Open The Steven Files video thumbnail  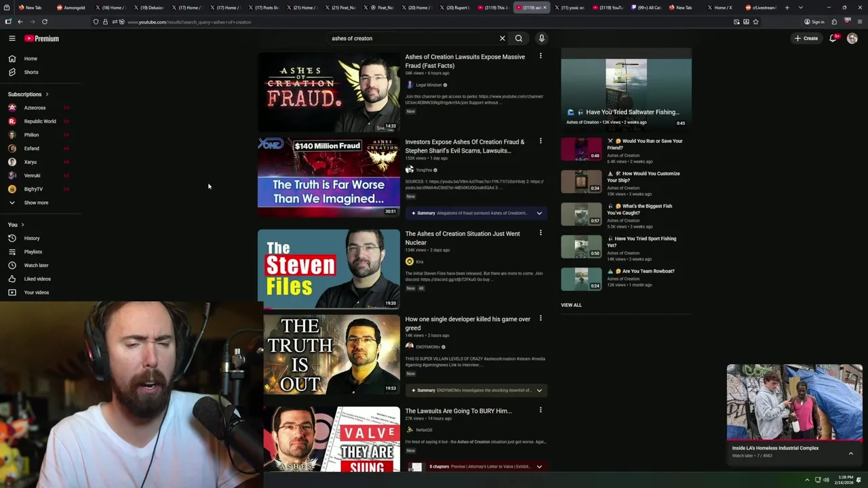point(329,269)
